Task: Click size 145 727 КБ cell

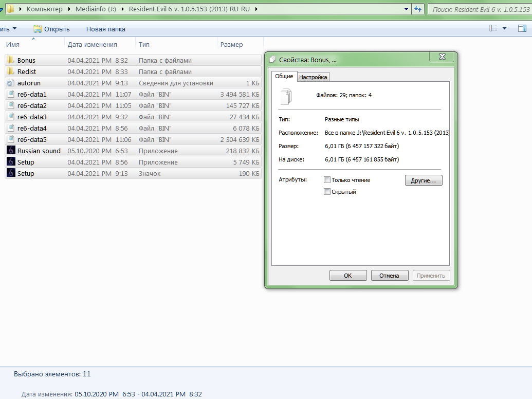Action: coord(243,105)
